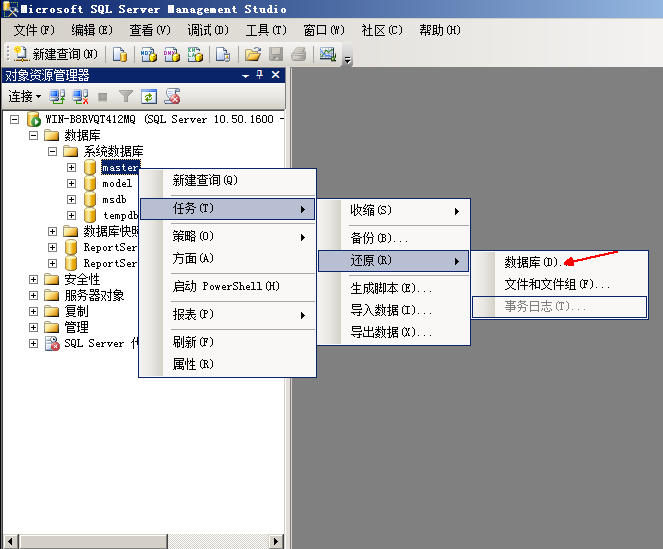The image size is (663, 549).
Task: Click the Activity Monitor icon
Action: (x=328, y=54)
